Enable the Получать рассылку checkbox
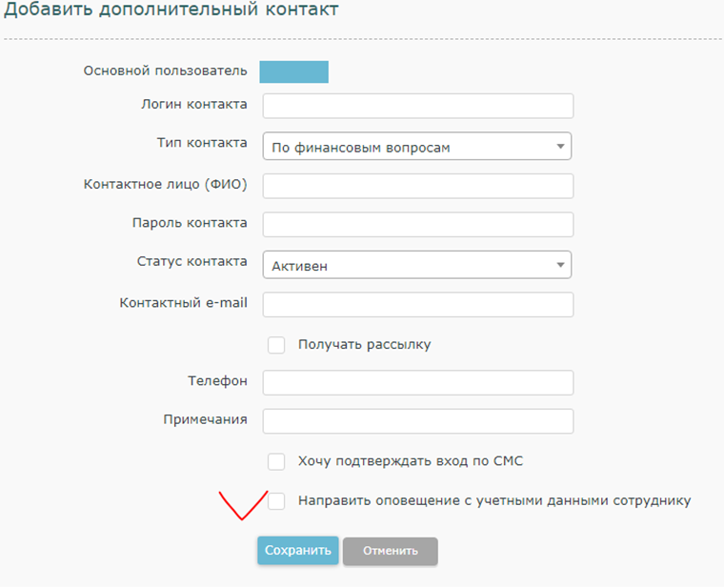724x588 pixels. pos(276,345)
